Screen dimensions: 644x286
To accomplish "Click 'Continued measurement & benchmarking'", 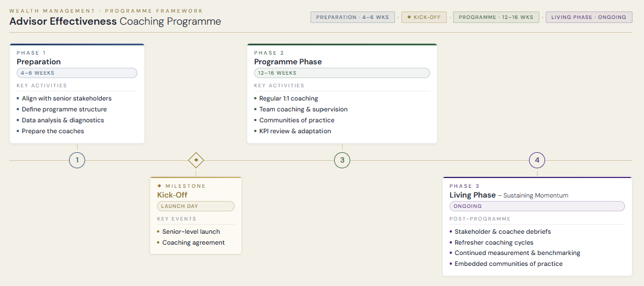I will (517, 253).
